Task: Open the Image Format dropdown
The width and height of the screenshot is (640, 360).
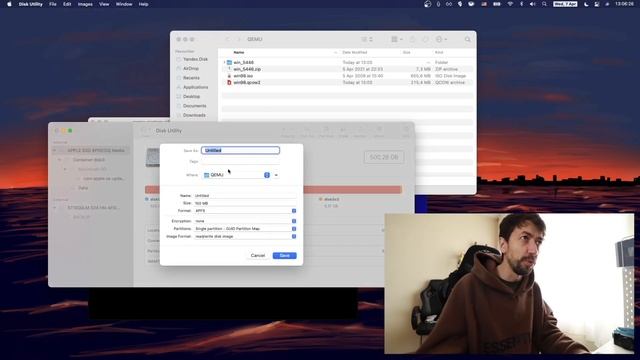Action: click(x=245, y=236)
